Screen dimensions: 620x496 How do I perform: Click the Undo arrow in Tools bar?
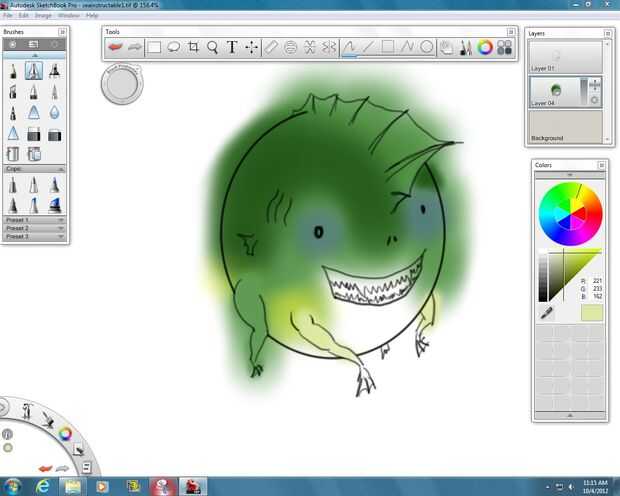tap(116, 47)
